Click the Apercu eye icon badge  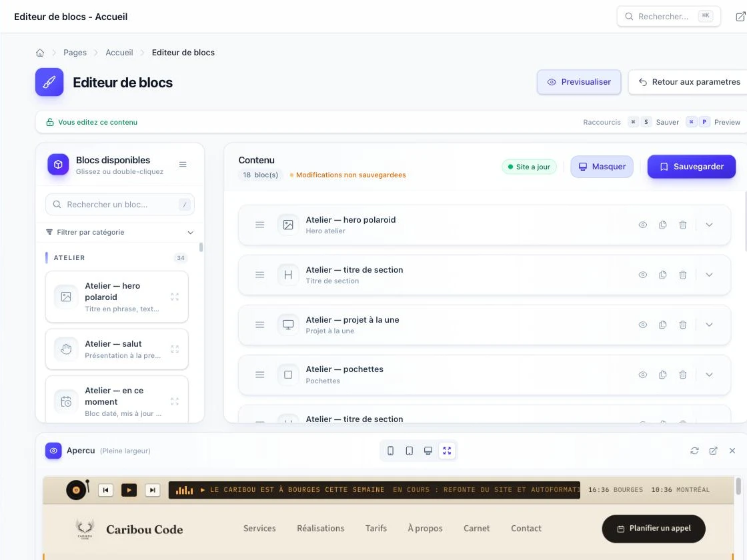53,451
